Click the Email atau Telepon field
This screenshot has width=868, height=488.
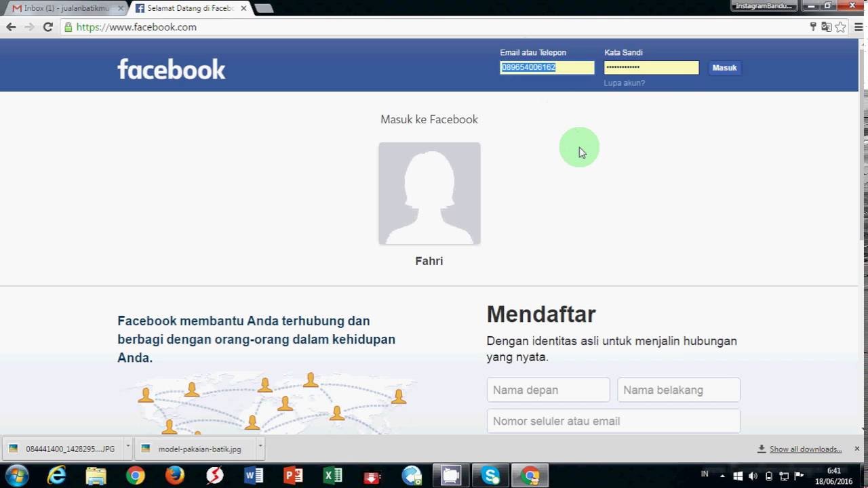tap(547, 68)
